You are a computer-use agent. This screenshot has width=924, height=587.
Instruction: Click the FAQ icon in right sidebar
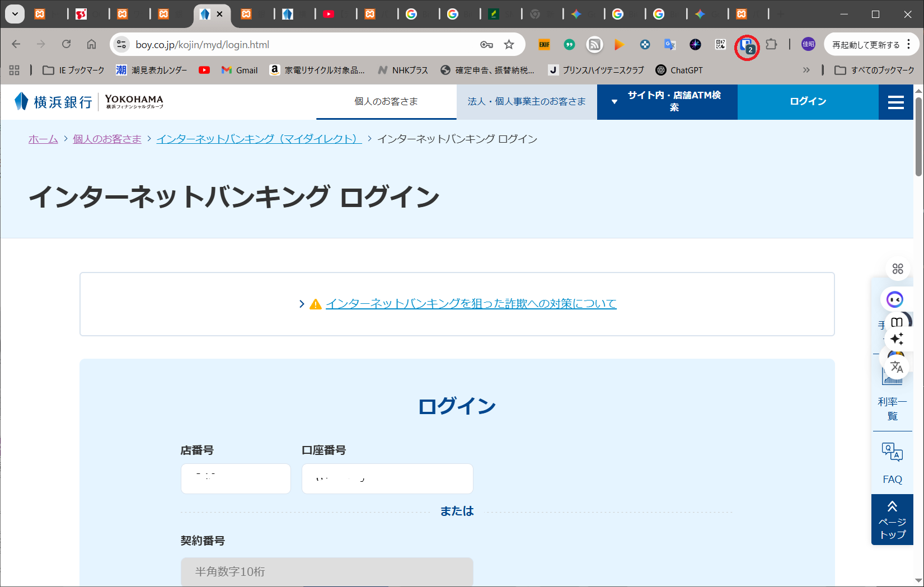892,463
